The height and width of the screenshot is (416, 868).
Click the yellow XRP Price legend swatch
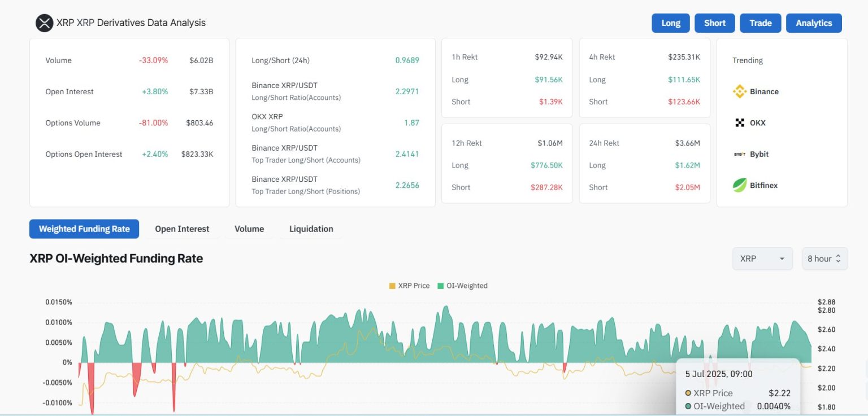click(392, 286)
